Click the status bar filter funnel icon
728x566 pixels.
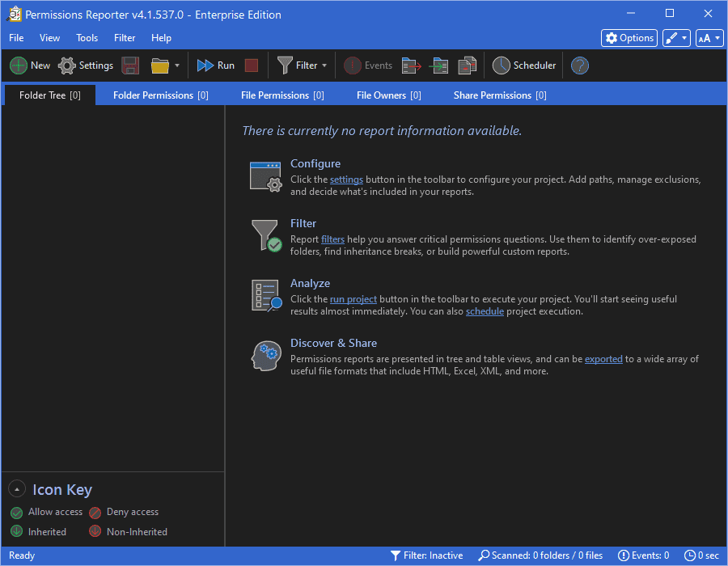[395, 555]
